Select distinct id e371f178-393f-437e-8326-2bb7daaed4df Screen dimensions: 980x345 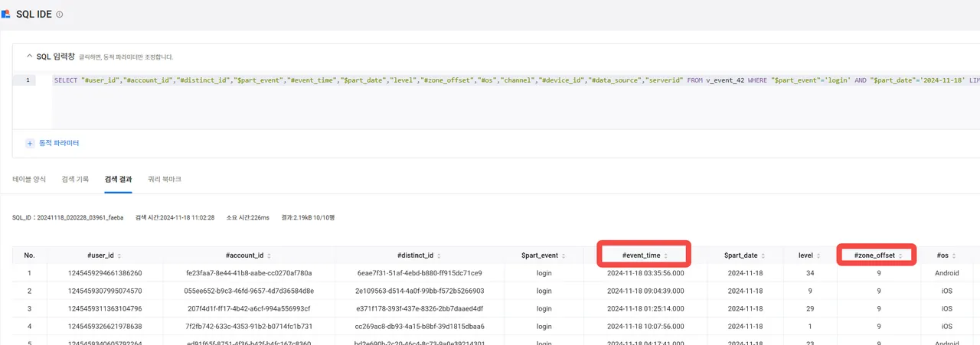[x=420, y=309]
